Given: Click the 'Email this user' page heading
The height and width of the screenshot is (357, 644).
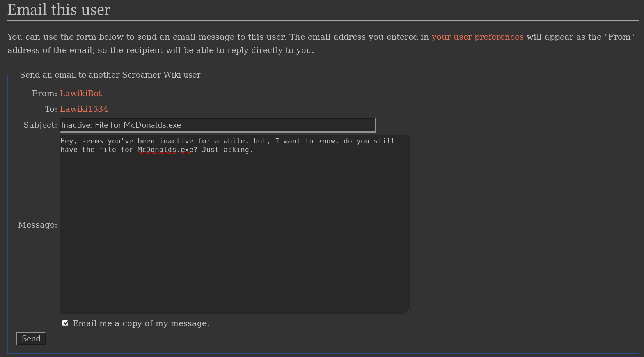Looking at the screenshot, I should pyautogui.click(x=59, y=9).
